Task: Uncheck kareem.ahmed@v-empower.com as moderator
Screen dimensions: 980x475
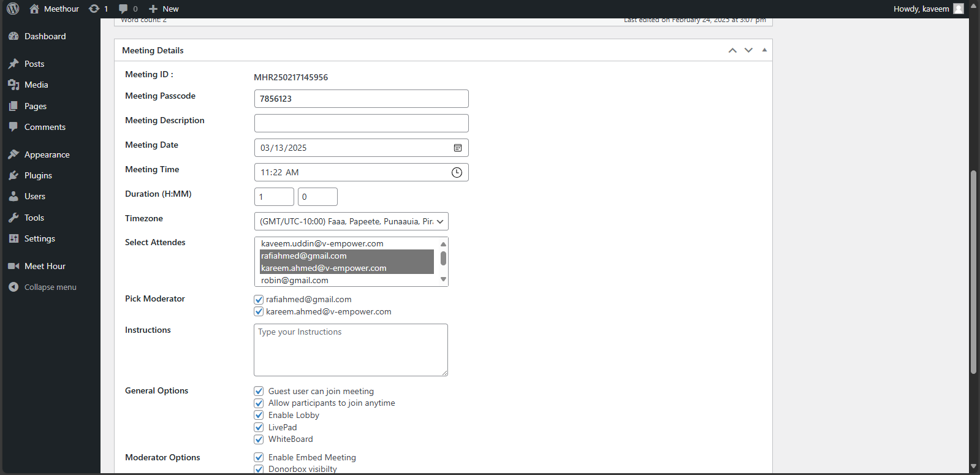Action: click(259, 312)
